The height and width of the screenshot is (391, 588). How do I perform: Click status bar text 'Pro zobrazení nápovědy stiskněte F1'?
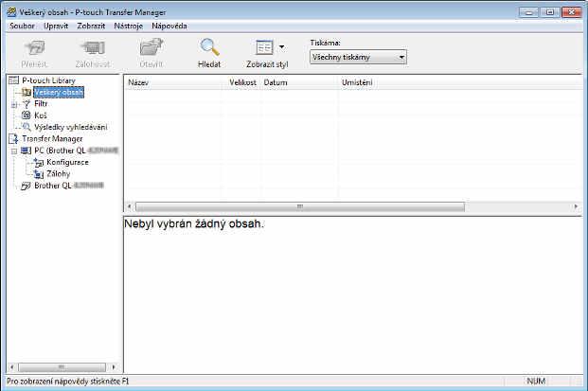(x=68, y=382)
